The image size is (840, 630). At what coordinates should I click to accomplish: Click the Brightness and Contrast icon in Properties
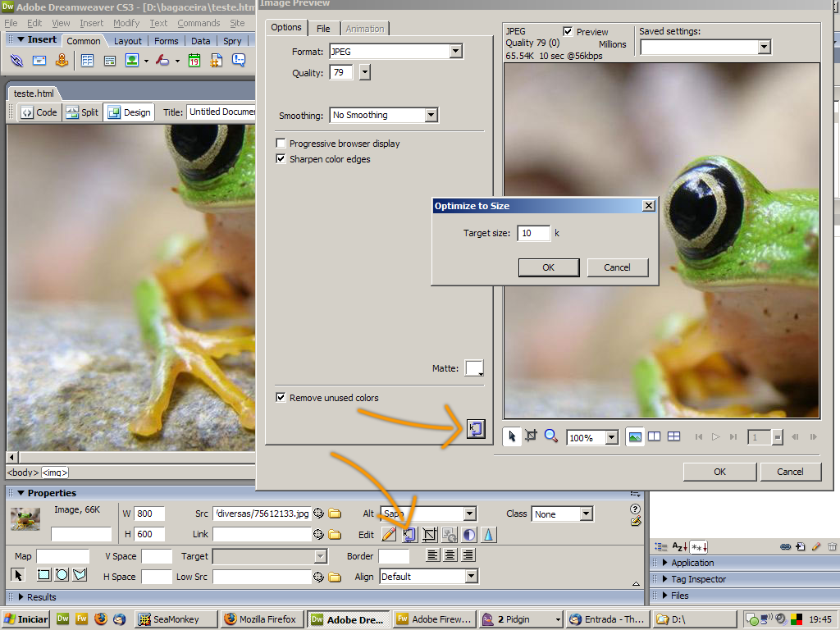[469, 534]
